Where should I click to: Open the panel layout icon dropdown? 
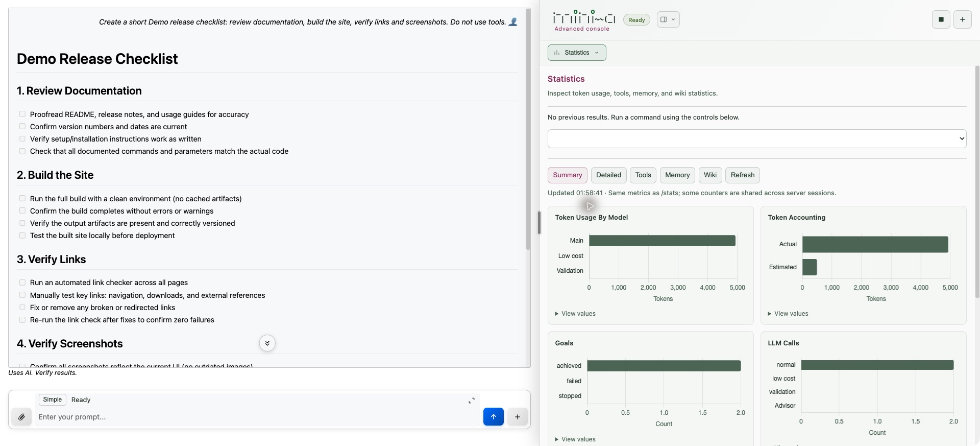668,19
